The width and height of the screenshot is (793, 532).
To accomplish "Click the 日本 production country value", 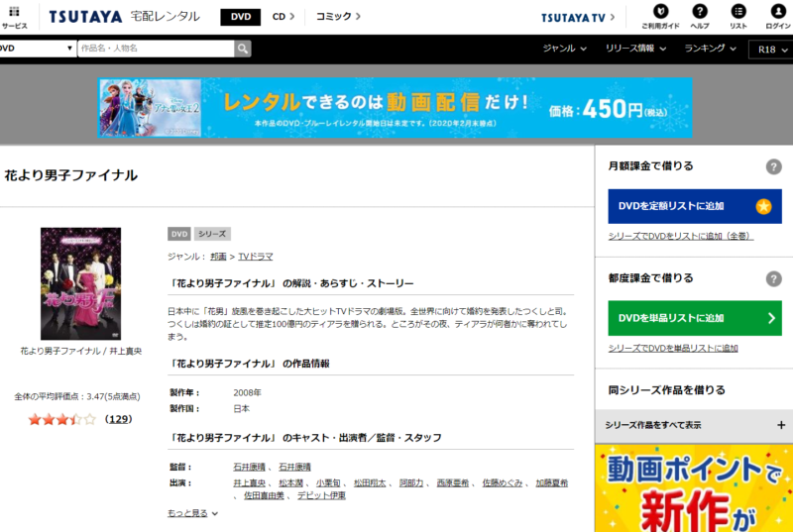I will tap(241, 409).
